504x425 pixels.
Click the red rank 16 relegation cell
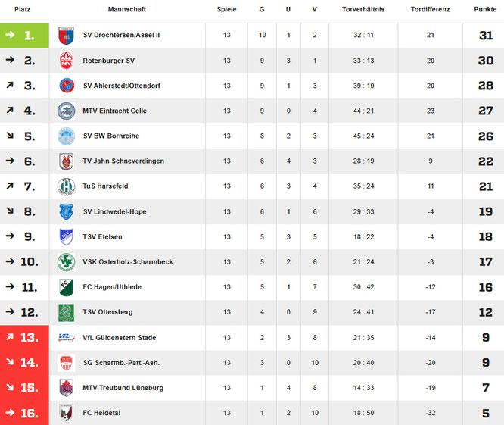(24, 413)
